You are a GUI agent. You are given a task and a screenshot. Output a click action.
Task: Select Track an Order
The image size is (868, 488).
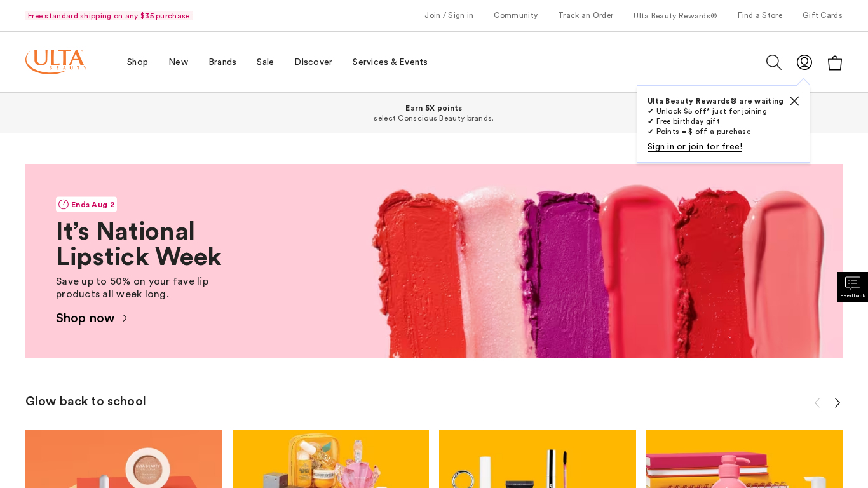(585, 15)
